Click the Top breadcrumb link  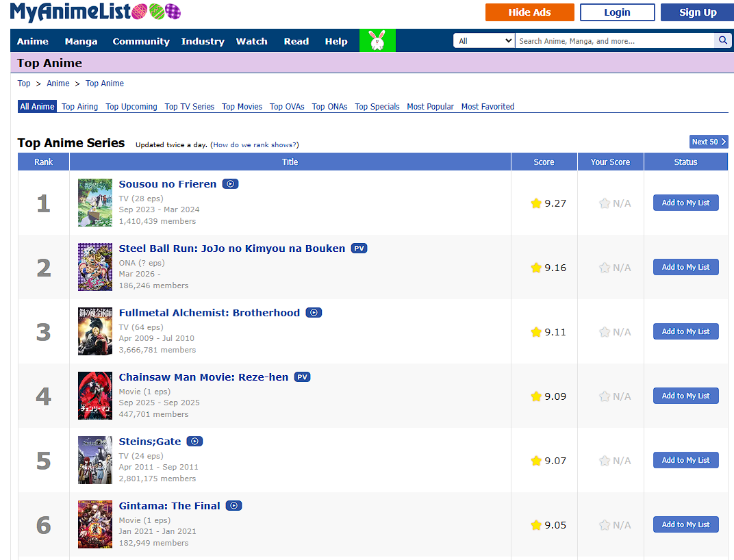24,84
